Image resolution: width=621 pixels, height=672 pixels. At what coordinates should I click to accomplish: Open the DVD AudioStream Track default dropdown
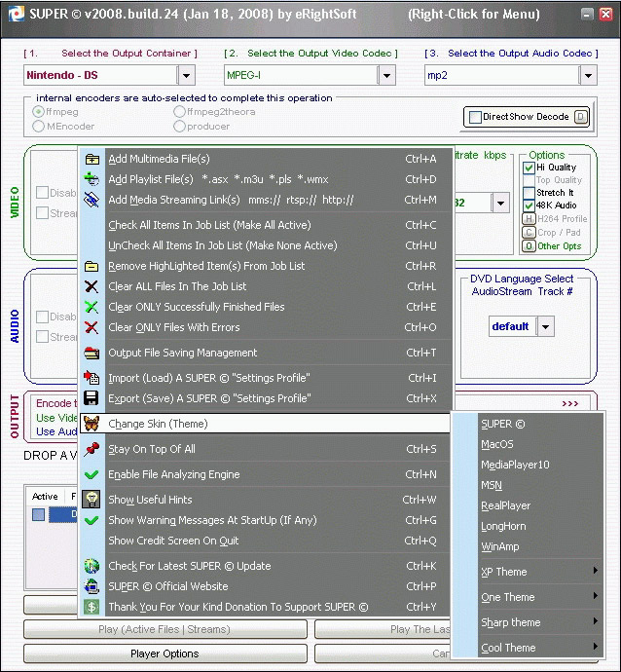click(545, 326)
